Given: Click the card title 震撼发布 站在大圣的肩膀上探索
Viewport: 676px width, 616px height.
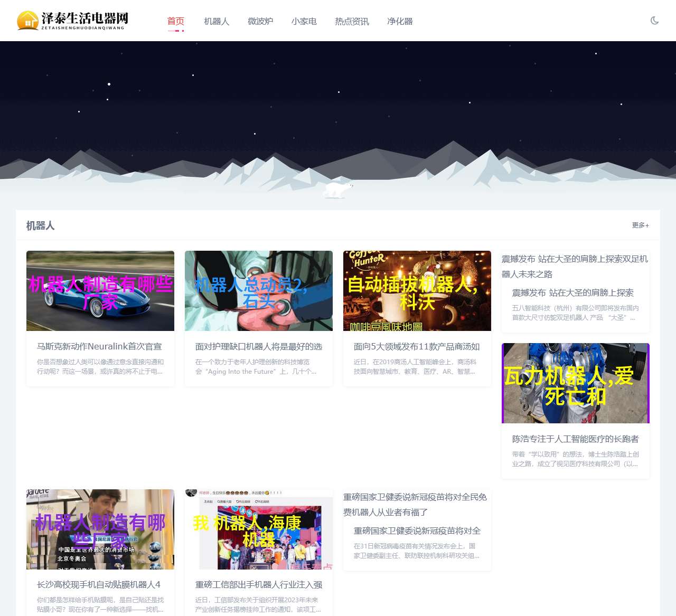Looking at the screenshot, I should [x=573, y=293].
